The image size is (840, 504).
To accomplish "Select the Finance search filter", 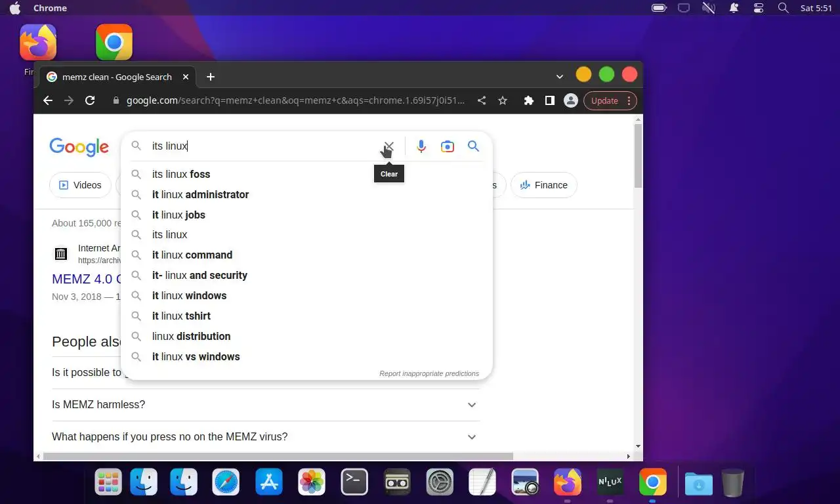I will pos(543,185).
